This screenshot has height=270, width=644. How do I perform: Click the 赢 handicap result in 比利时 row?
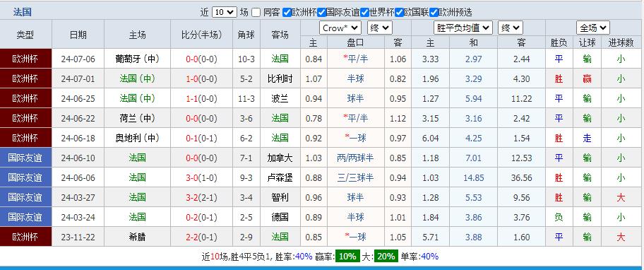(x=588, y=78)
